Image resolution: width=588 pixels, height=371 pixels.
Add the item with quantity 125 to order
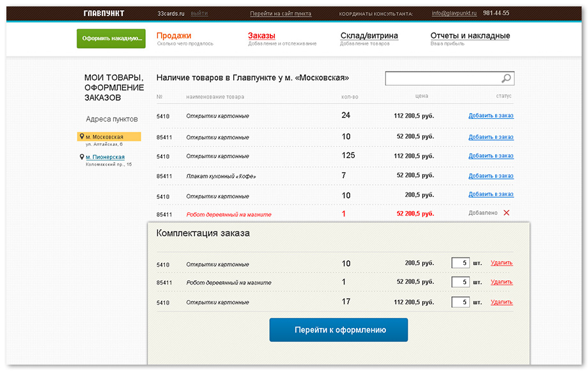pyautogui.click(x=491, y=155)
